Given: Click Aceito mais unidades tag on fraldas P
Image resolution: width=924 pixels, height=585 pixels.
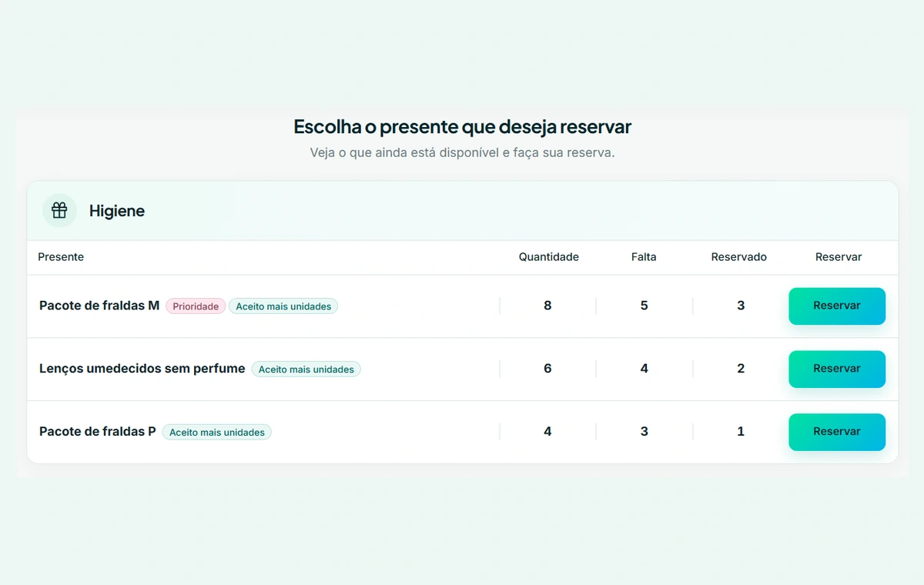Looking at the screenshot, I should 217,433.
